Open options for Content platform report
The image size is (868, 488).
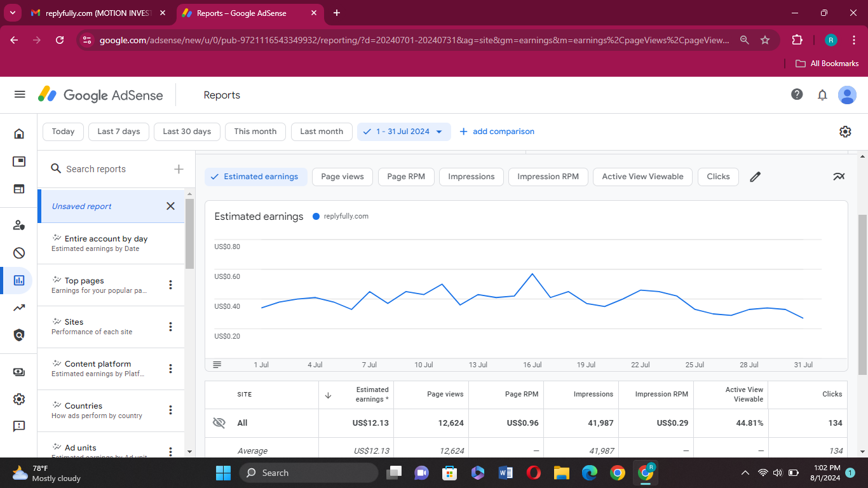coord(170,369)
